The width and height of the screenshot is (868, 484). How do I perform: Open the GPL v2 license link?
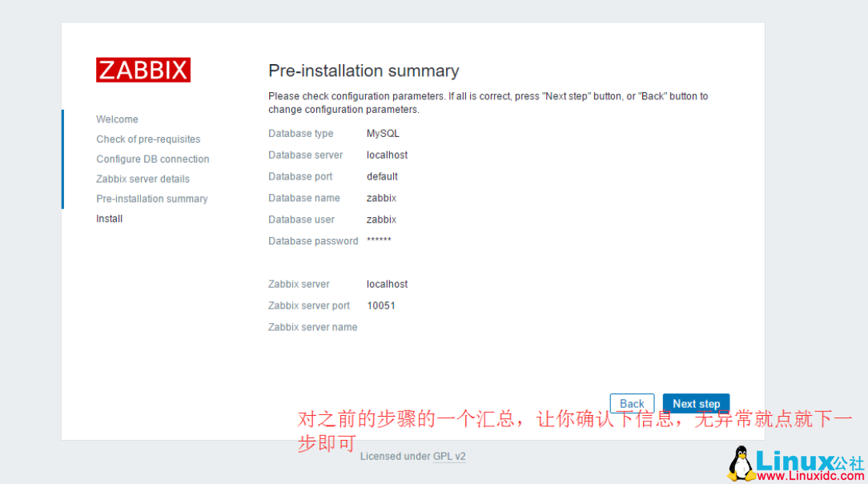coord(449,456)
